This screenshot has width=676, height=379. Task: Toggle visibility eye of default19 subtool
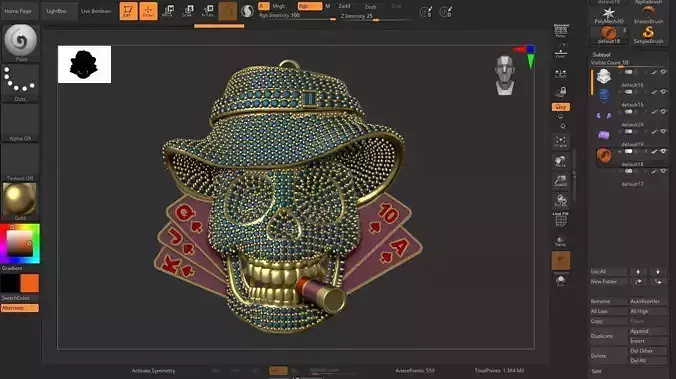663,132
